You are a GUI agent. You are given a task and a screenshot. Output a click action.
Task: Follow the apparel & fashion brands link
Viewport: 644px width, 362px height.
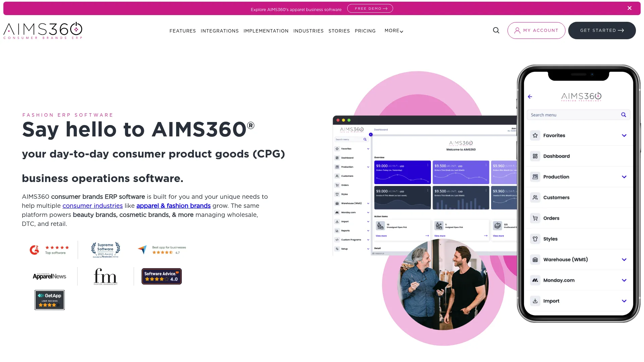(173, 206)
